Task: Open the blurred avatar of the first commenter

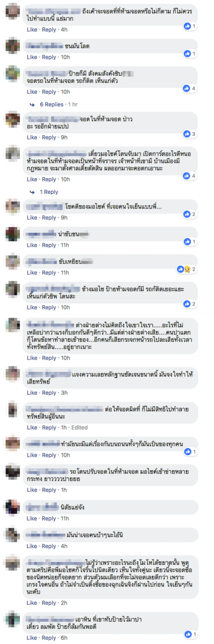Action: 12,11
